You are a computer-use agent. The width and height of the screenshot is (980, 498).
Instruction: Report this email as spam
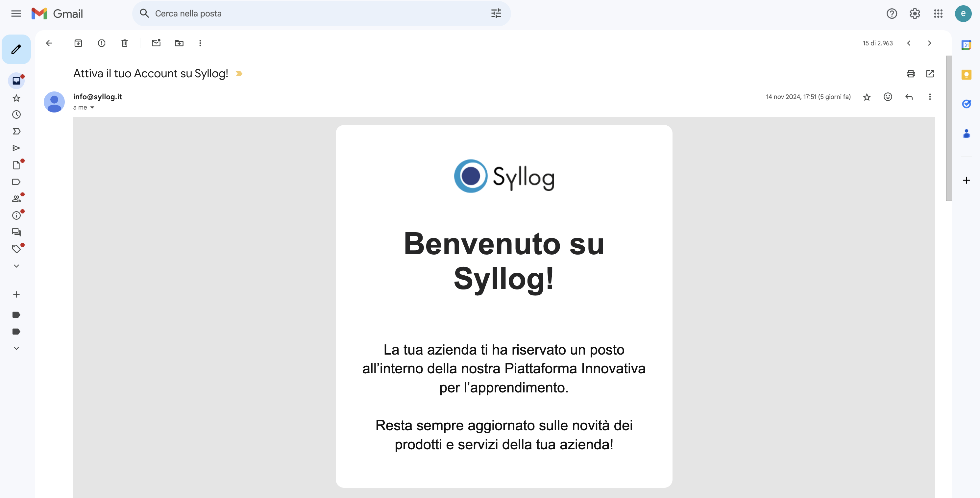point(101,43)
